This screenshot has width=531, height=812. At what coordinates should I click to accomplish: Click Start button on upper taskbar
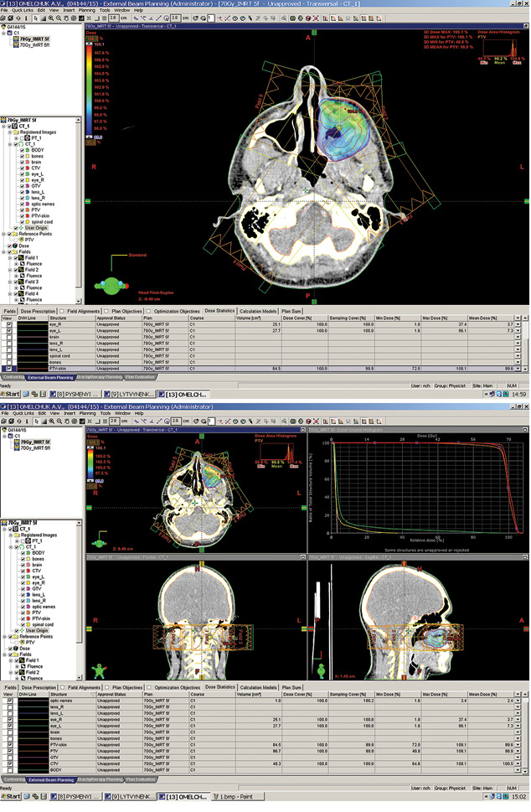click(10, 394)
